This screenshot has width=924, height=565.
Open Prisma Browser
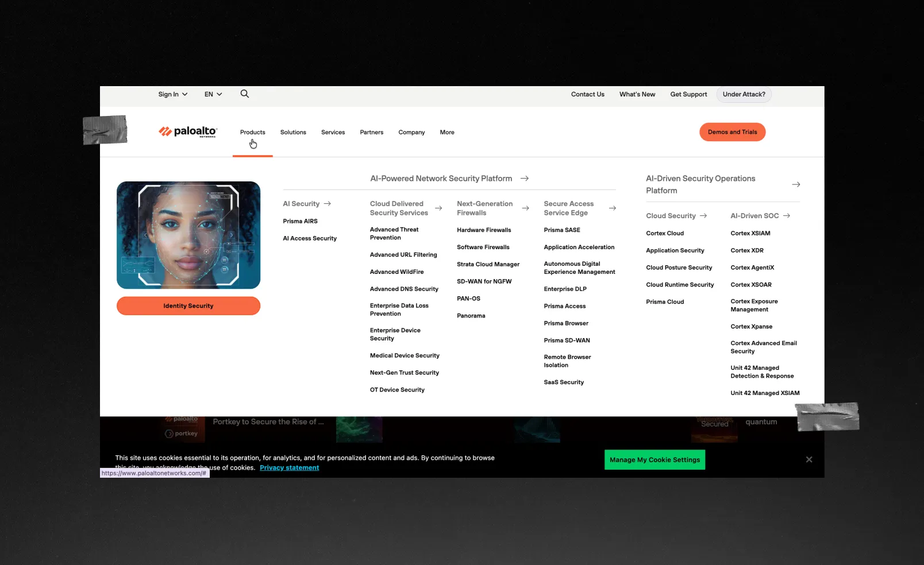566,323
